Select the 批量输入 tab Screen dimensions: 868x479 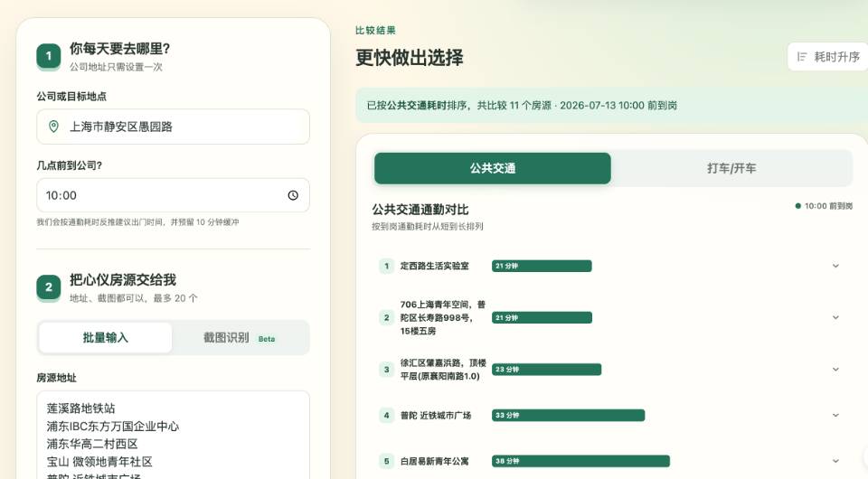(105, 337)
